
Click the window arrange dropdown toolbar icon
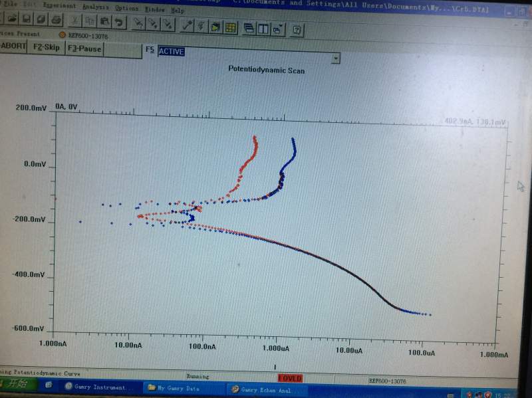[x=277, y=30]
